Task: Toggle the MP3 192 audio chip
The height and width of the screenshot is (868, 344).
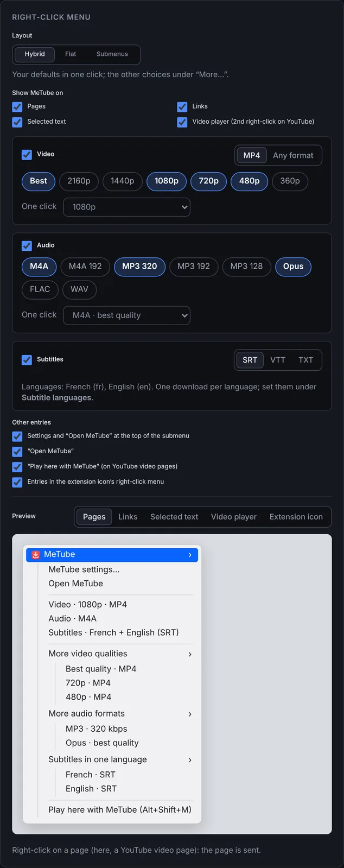Action: pos(194,267)
